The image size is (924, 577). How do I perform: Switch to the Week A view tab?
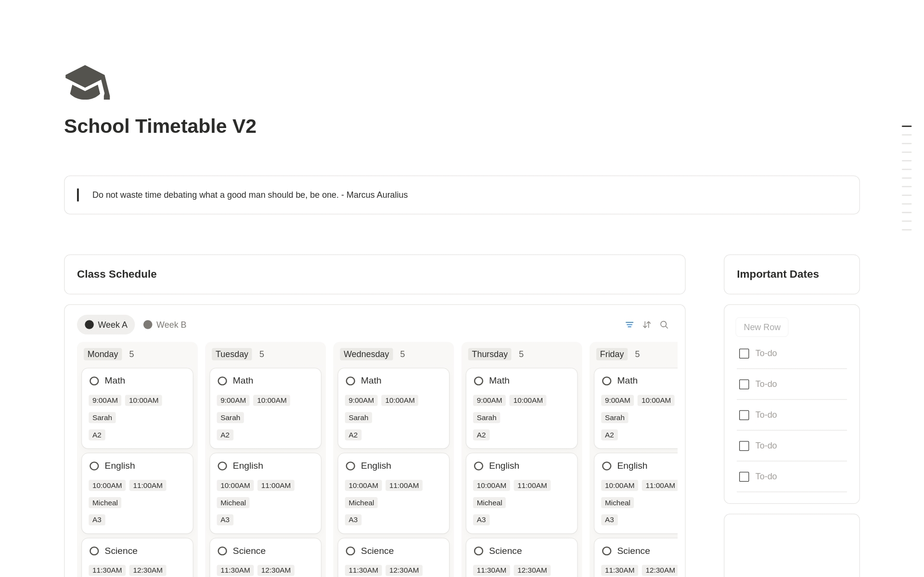[106, 325]
